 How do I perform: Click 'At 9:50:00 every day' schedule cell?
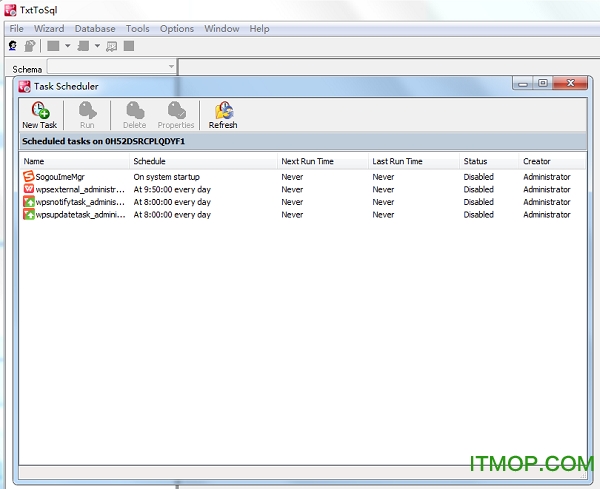click(x=172, y=189)
